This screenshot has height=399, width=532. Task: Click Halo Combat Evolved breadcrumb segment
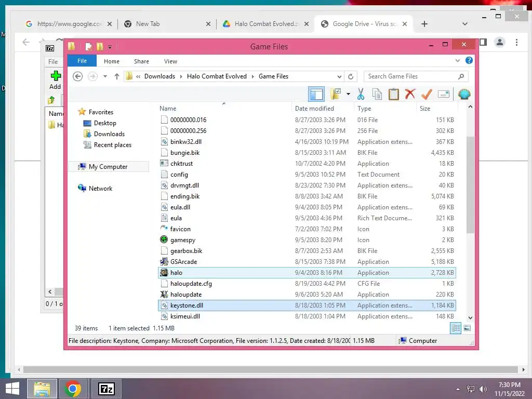tap(217, 76)
